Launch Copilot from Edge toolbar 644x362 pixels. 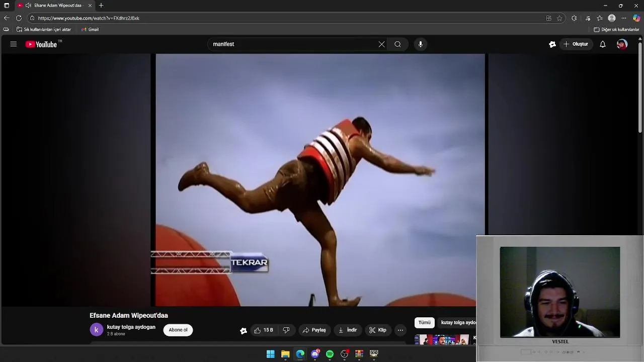point(636,18)
